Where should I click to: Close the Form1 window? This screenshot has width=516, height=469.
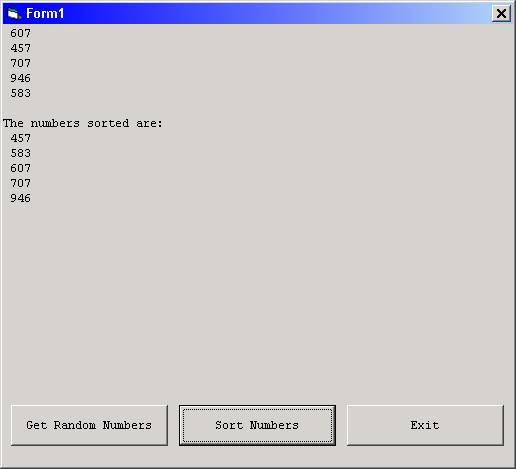coord(501,14)
